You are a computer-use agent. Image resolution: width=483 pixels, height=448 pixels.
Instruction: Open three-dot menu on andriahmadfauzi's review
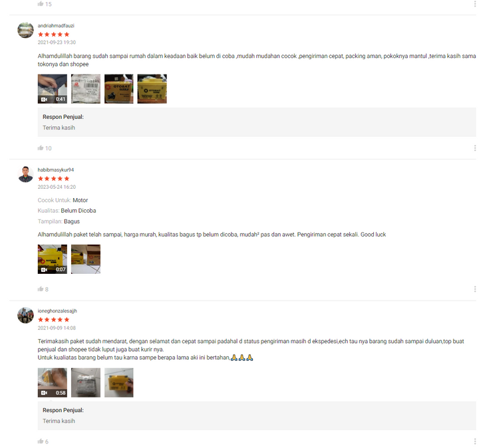click(474, 148)
